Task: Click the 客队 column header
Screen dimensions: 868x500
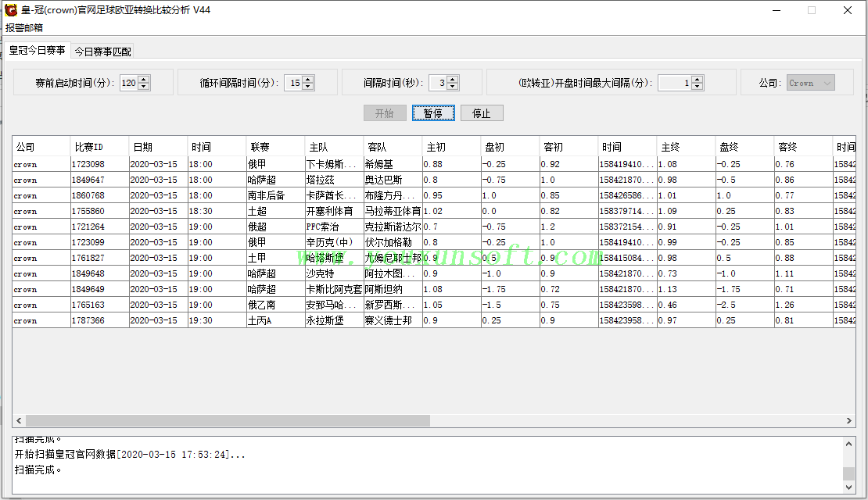Action: tap(393, 147)
